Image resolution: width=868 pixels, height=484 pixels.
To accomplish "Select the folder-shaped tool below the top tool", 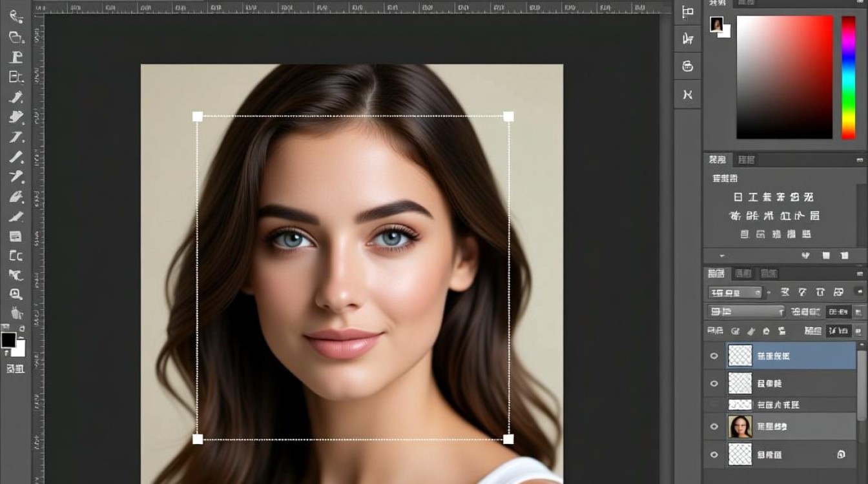I will tap(15, 37).
